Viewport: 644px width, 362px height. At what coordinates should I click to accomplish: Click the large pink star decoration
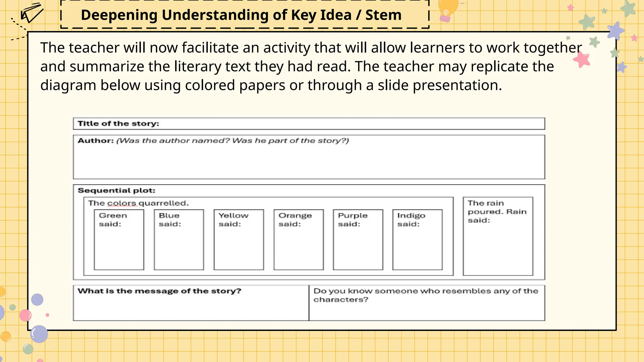pos(582,59)
